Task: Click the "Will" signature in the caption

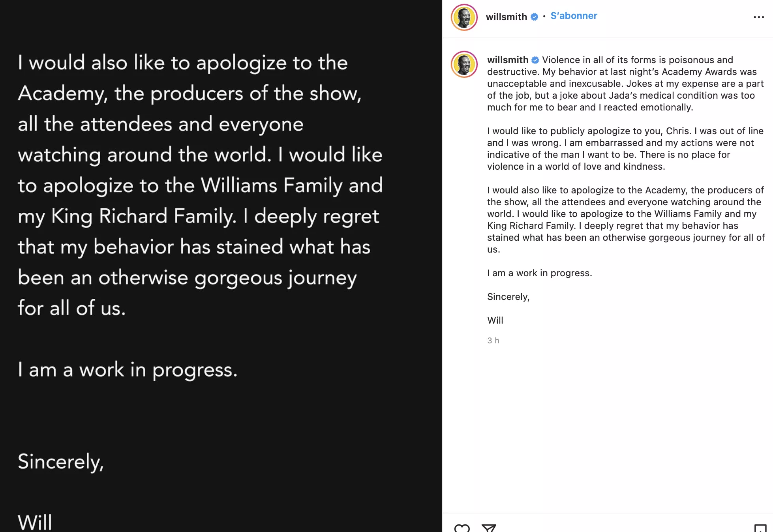Action: point(495,320)
